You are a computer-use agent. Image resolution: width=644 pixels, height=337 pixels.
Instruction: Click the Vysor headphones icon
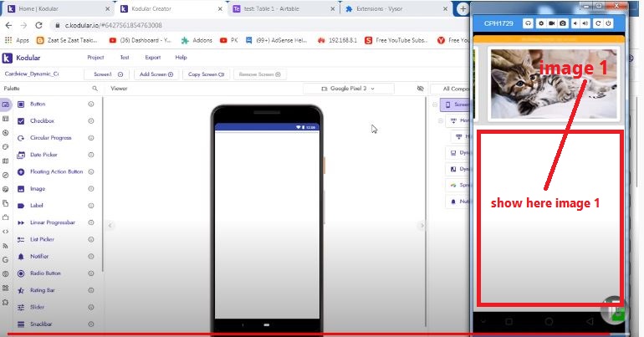point(529,23)
